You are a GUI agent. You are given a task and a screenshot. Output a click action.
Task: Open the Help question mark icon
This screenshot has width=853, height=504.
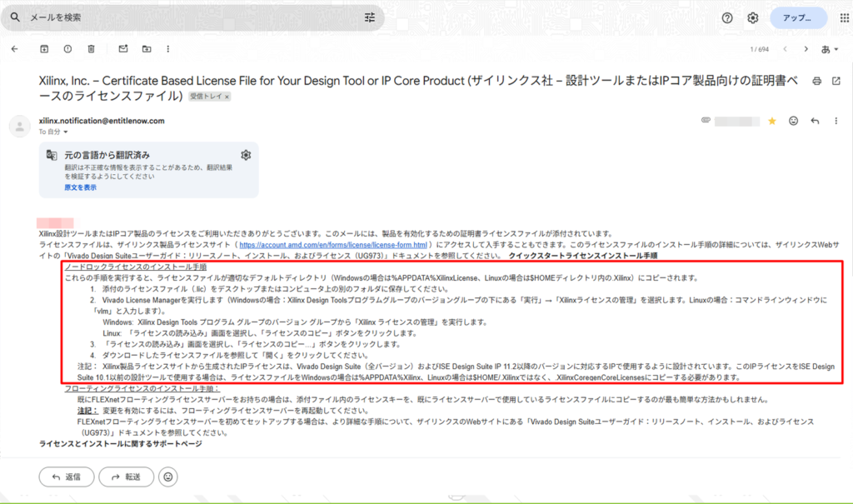(x=727, y=18)
